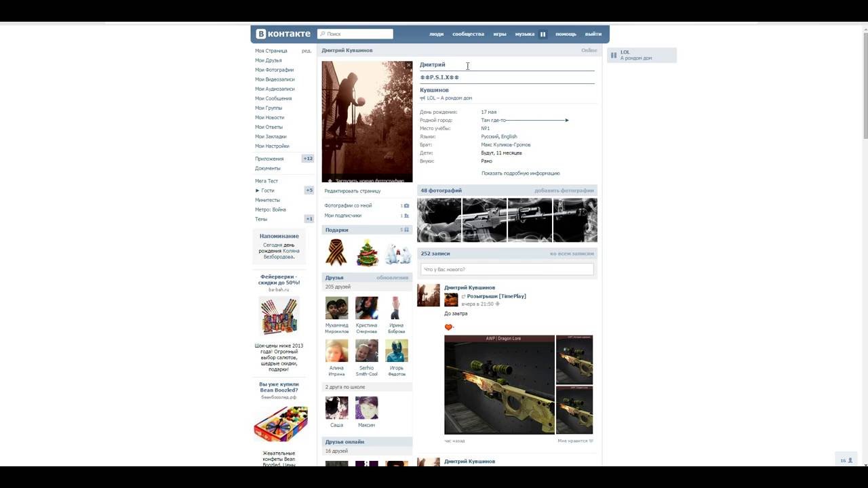Open the Christmas tree gift
Screen dimensions: 868x488
pyautogui.click(x=368, y=252)
